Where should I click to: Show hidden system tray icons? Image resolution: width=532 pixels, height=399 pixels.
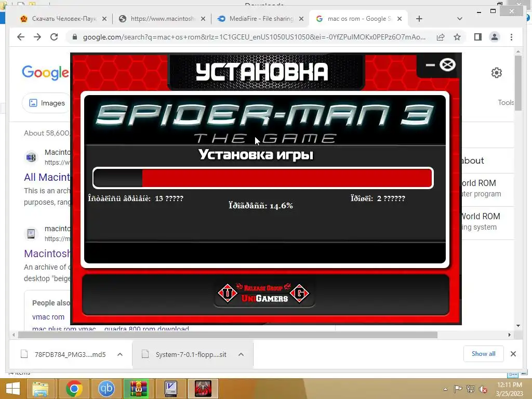[445, 389]
